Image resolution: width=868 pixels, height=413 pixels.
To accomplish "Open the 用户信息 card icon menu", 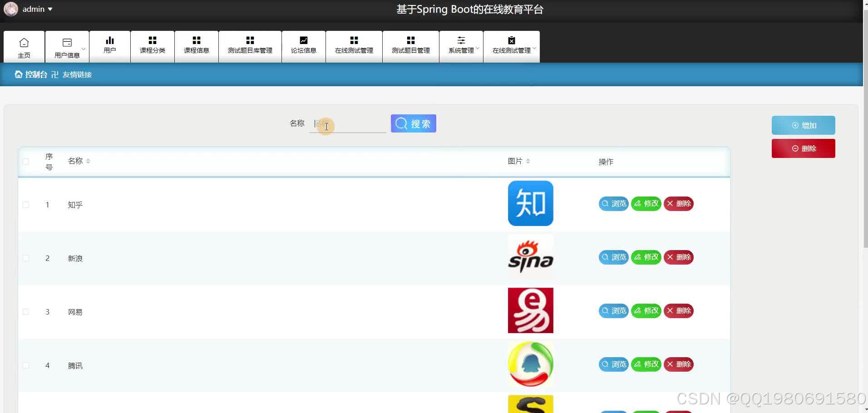I will (67, 47).
